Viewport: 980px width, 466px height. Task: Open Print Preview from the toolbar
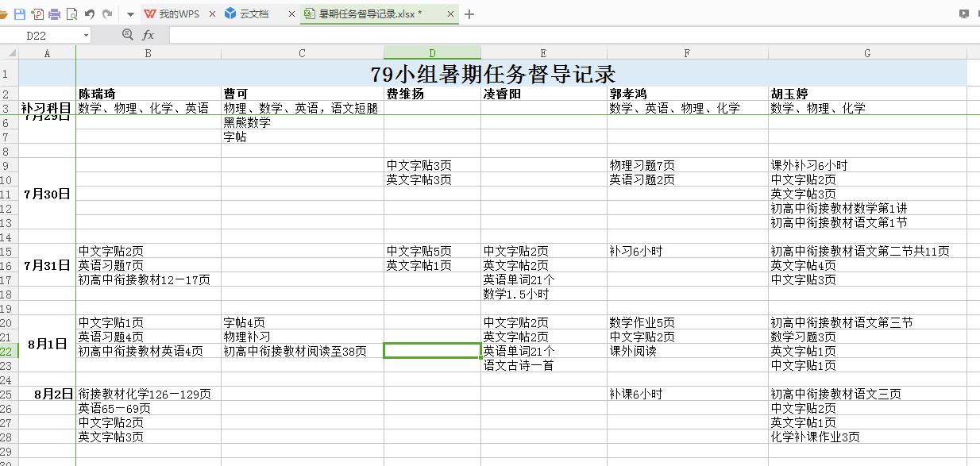[x=71, y=14]
